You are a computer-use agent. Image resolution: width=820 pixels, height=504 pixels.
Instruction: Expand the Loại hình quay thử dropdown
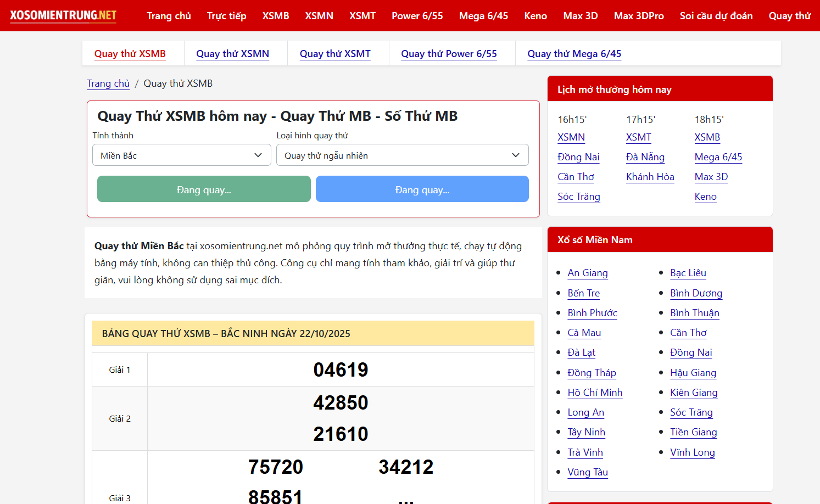[x=402, y=155]
